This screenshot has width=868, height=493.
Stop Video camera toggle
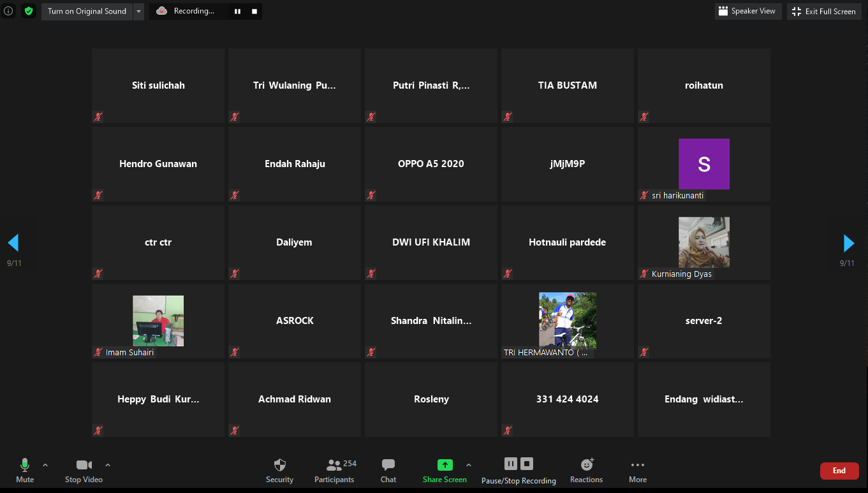tap(84, 471)
